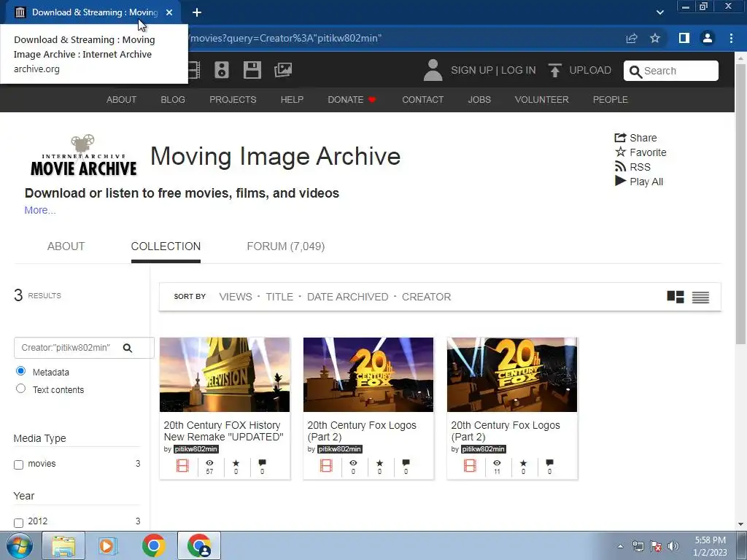Viewport: 747px width, 560px height.
Task: Select the Metadata radio button
Action: coord(20,371)
